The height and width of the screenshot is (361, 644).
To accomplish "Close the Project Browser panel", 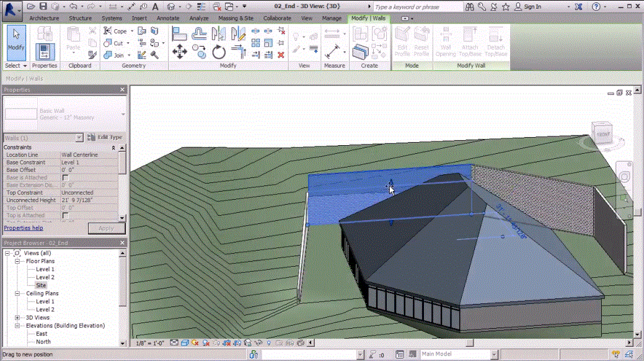I will 122,243.
